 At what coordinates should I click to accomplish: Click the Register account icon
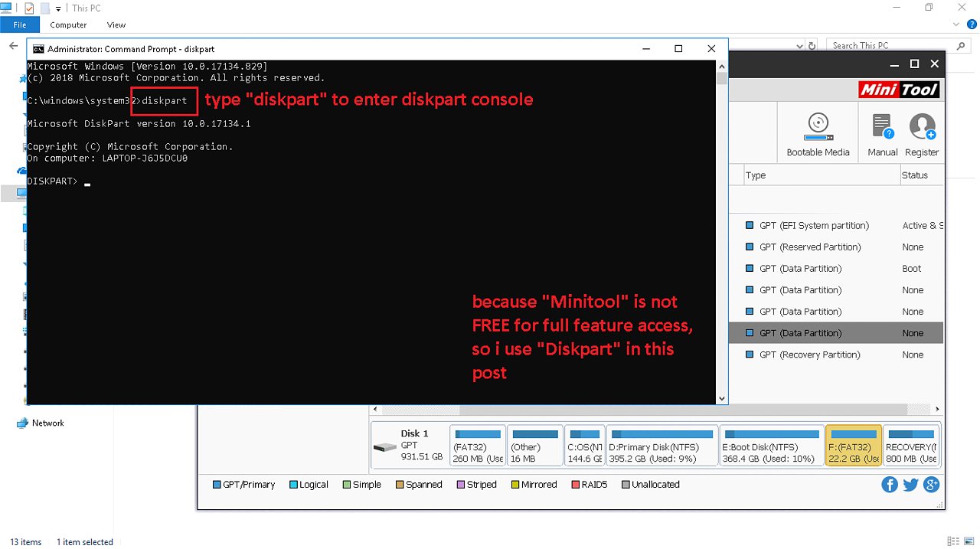(x=922, y=134)
